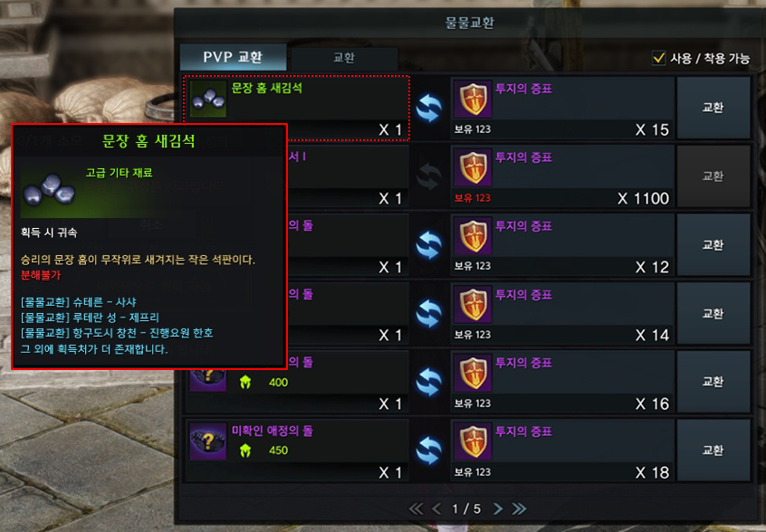
Task: Toggle the 사용 / 착용 가능 checkbox
Action: pyautogui.click(x=659, y=58)
